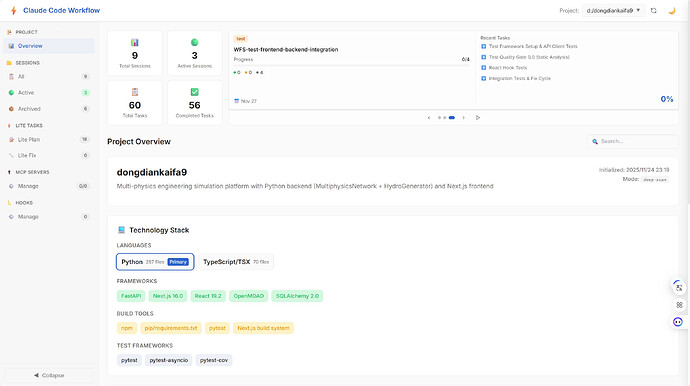Click the Technology Stack laptop icon
This screenshot has height=386, width=690.
click(121, 230)
